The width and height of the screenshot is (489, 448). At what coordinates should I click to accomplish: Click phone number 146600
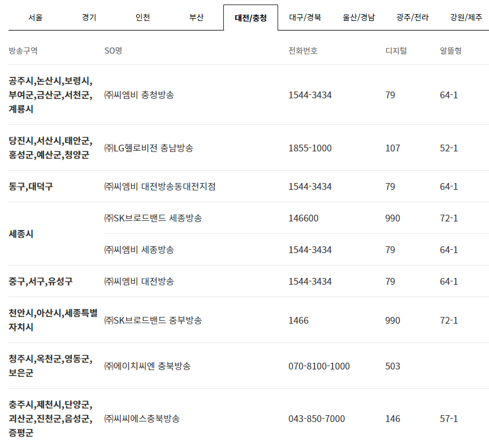(304, 218)
